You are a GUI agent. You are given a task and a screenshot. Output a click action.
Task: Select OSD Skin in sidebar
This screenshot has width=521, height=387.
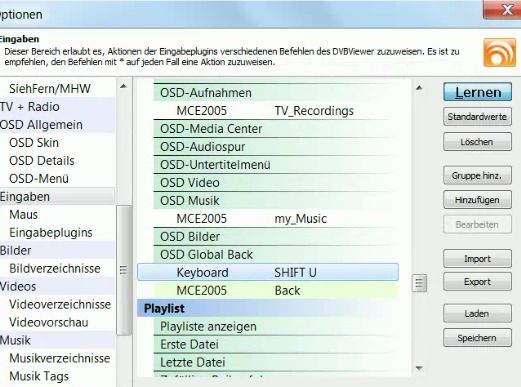click(x=34, y=143)
